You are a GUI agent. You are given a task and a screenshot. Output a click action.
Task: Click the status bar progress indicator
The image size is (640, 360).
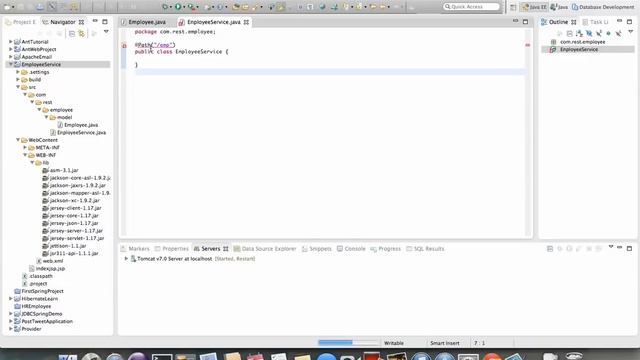pyautogui.click(x=348, y=342)
